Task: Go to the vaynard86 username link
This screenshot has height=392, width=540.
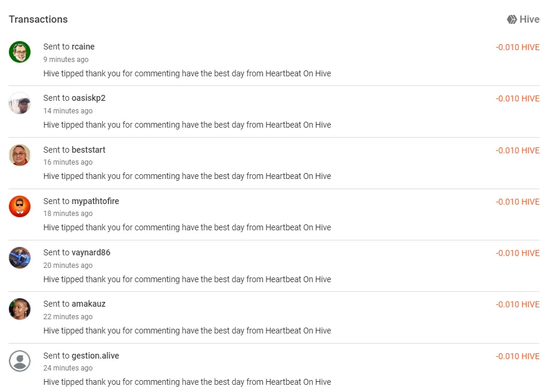Action: [x=91, y=252]
